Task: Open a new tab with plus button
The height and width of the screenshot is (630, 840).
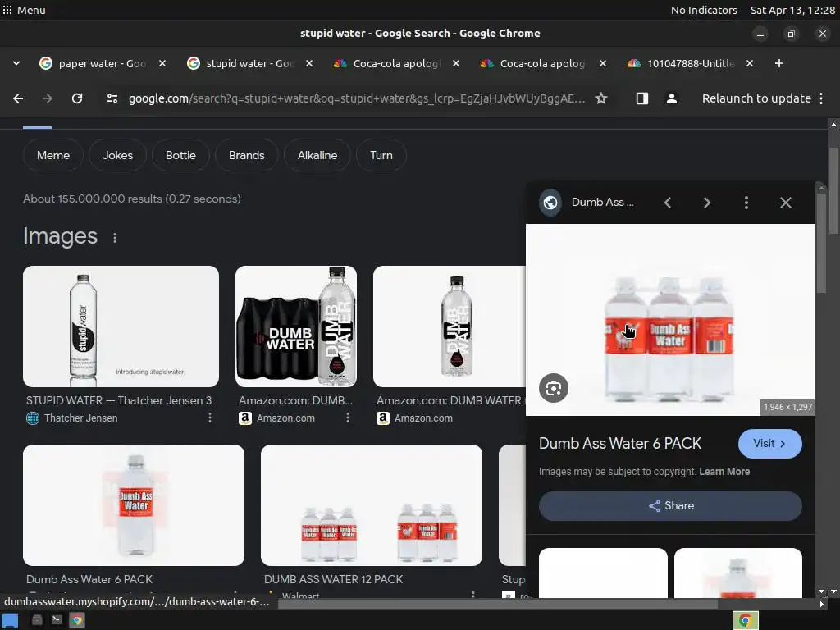Action: click(x=779, y=63)
